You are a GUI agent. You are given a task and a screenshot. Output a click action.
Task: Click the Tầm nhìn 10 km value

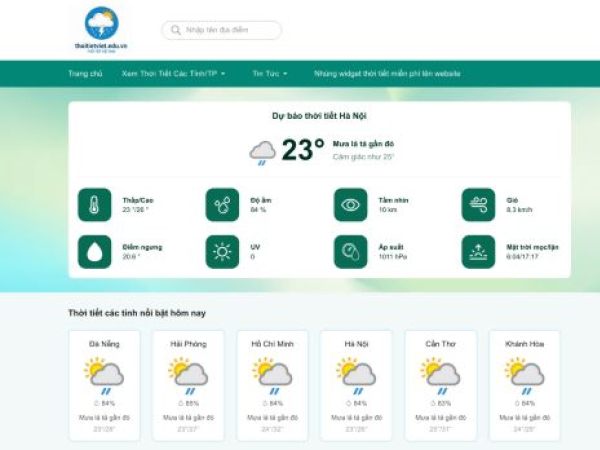click(388, 210)
